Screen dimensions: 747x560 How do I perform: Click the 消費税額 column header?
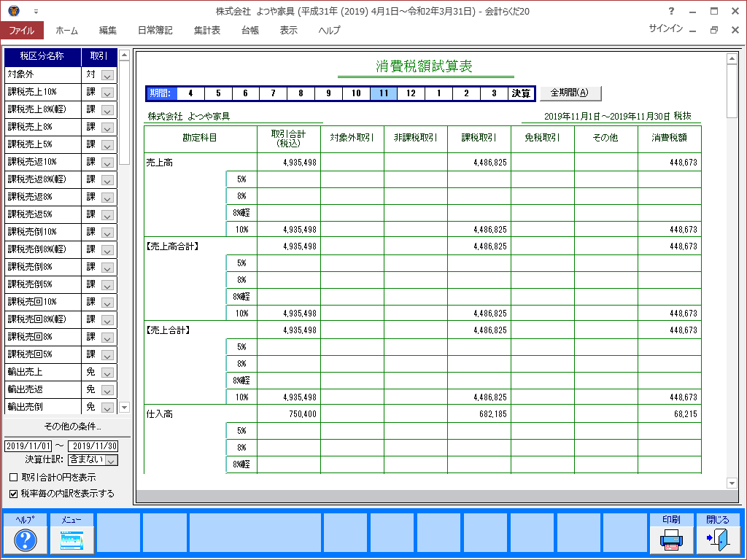(x=670, y=138)
